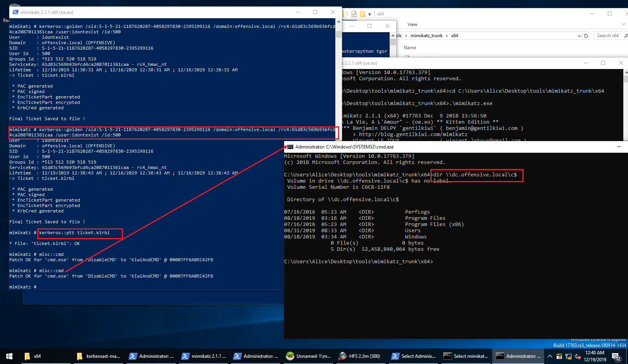Click 'PerfLogs' directory entry in cmd
628x364 pixels.
pyautogui.click(x=418, y=212)
